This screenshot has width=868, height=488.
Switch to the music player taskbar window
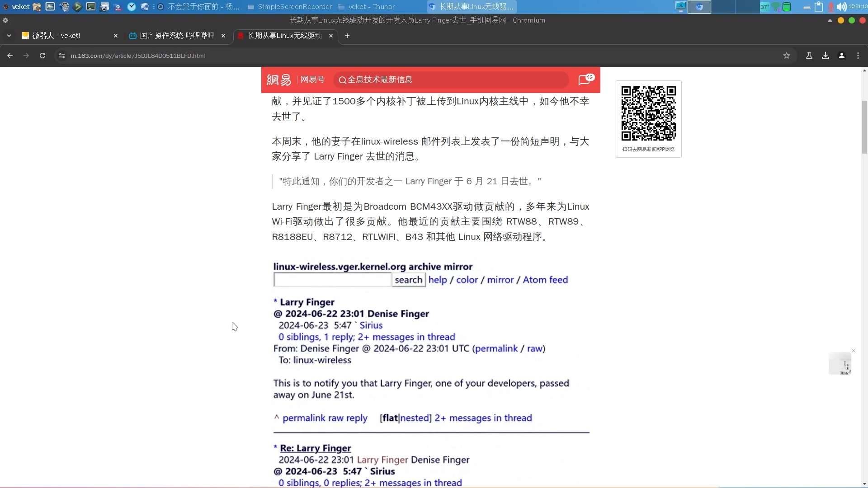pyautogui.click(x=199, y=6)
